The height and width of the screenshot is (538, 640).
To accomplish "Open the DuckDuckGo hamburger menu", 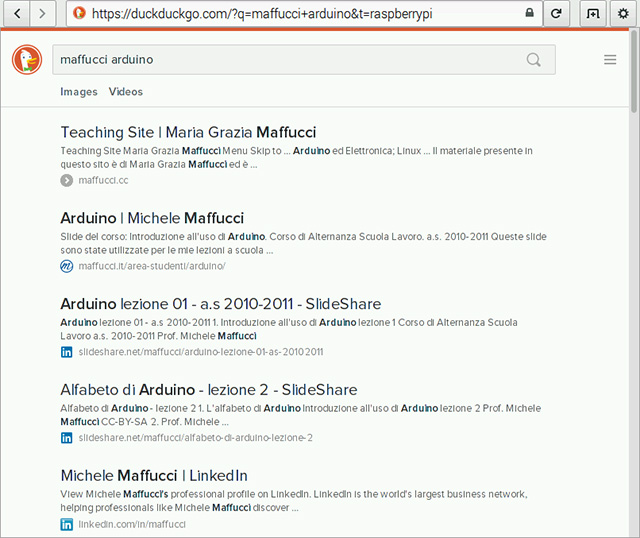I will (x=610, y=60).
